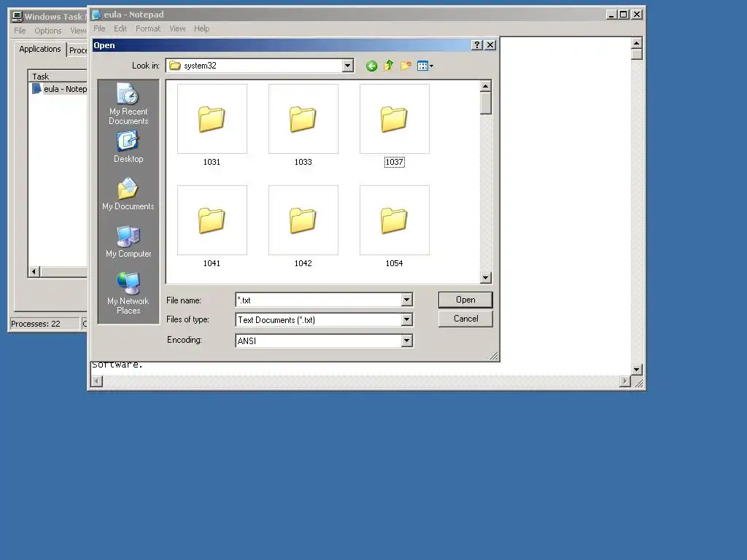Click the Task Manager title bar icon

click(x=18, y=17)
